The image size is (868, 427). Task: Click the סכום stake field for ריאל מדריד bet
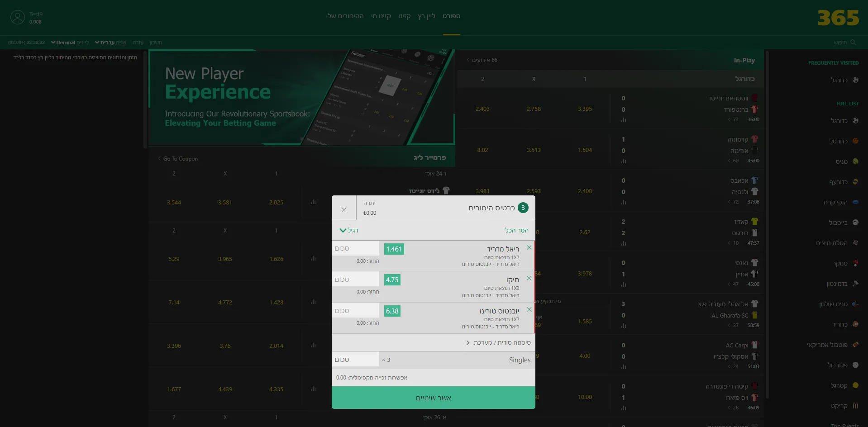click(x=356, y=248)
